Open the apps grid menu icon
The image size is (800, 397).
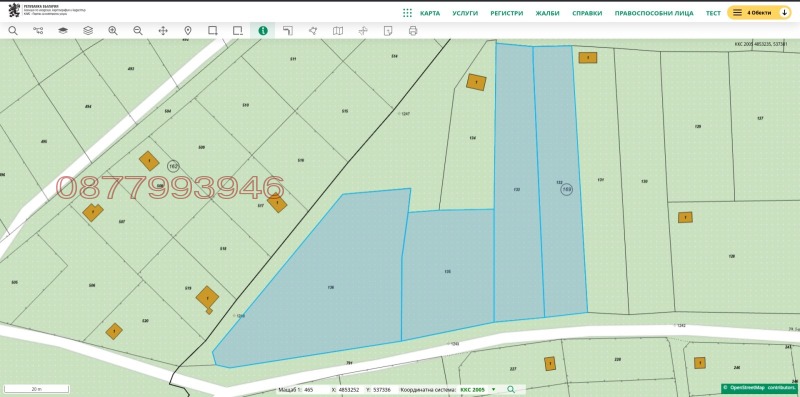click(407, 13)
